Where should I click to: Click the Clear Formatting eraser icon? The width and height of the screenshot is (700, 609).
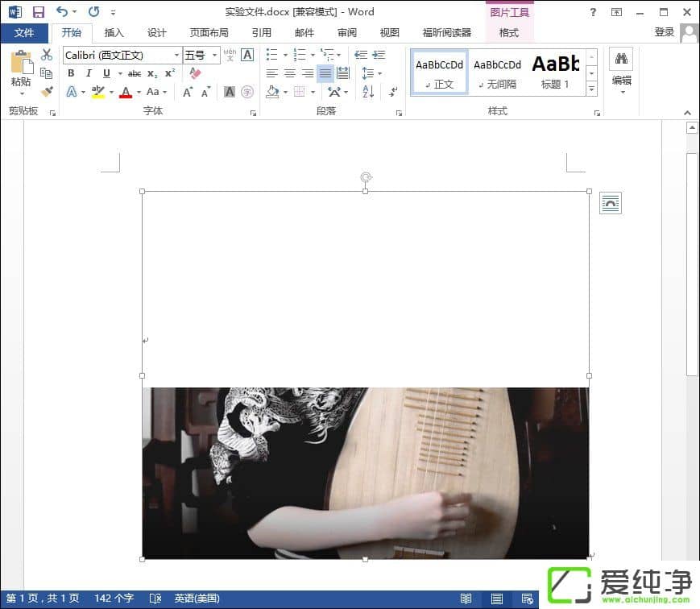click(195, 73)
